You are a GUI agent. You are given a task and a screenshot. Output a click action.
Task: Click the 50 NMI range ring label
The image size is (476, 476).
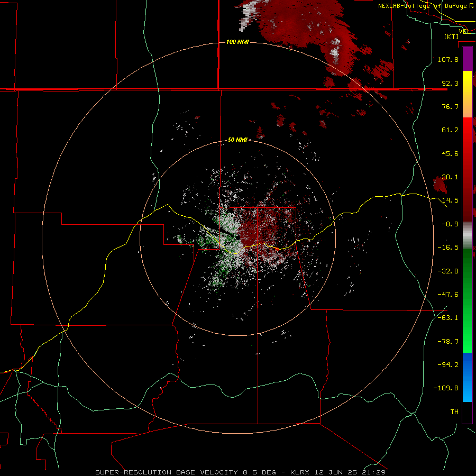237,140
